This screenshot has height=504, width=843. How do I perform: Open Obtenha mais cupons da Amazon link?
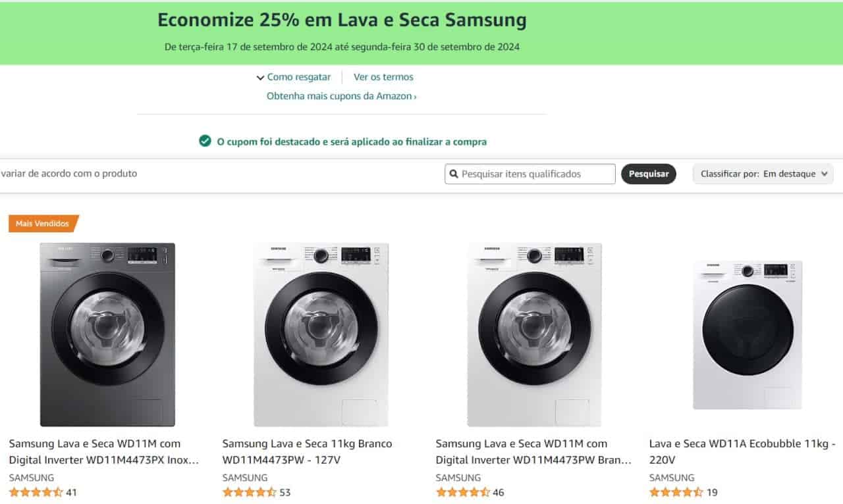click(341, 96)
